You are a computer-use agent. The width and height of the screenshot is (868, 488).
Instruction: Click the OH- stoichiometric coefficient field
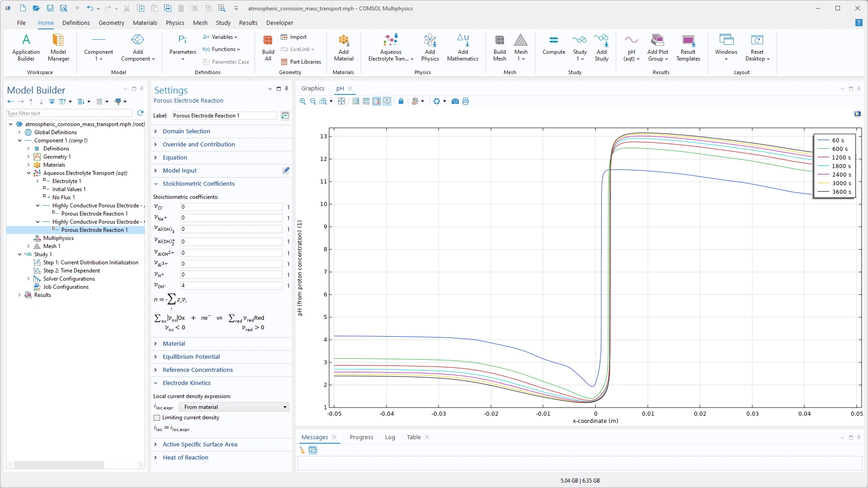231,286
